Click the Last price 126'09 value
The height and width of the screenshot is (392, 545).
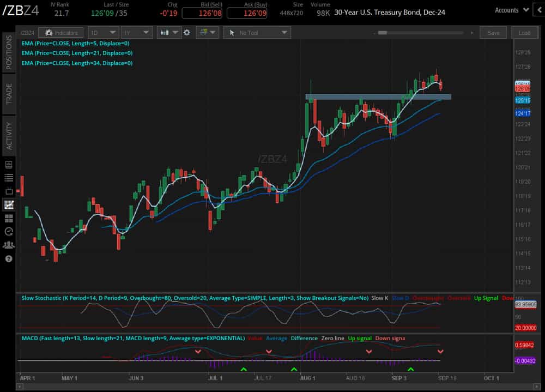point(102,13)
